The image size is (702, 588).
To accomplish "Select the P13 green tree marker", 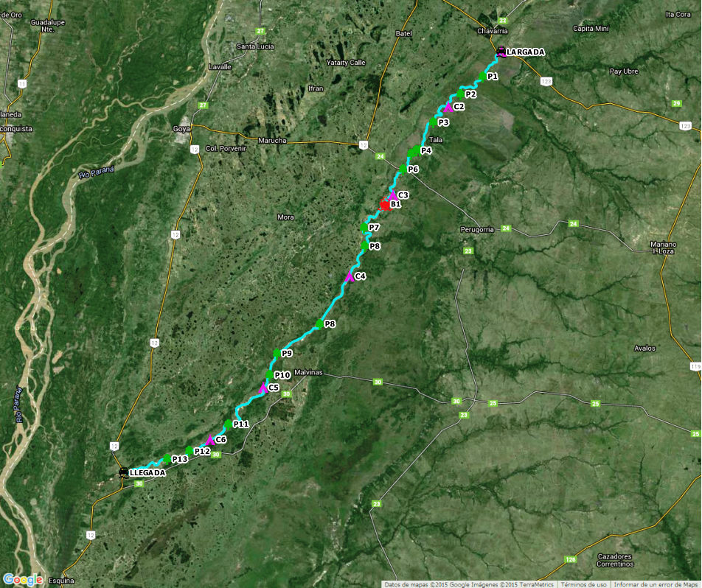I will point(167,458).
